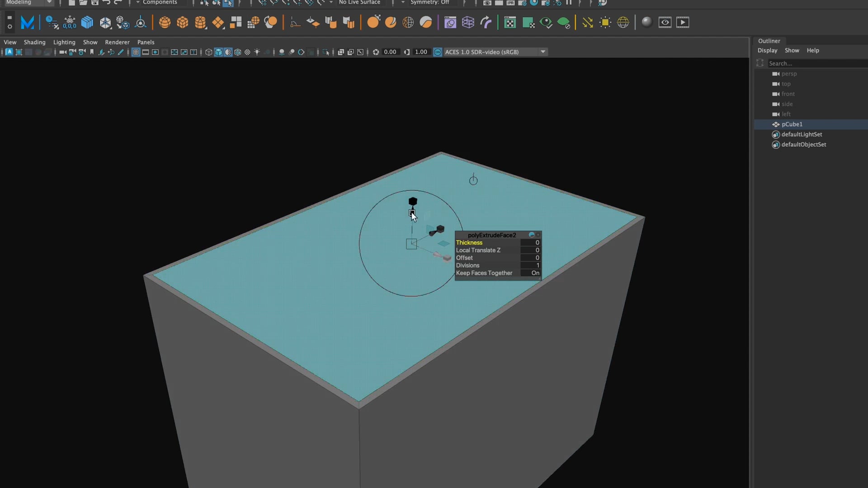The image size is (868, 488).
Task: Create a polygon sphere from the shelf
Action: click(x=165, y=22)
